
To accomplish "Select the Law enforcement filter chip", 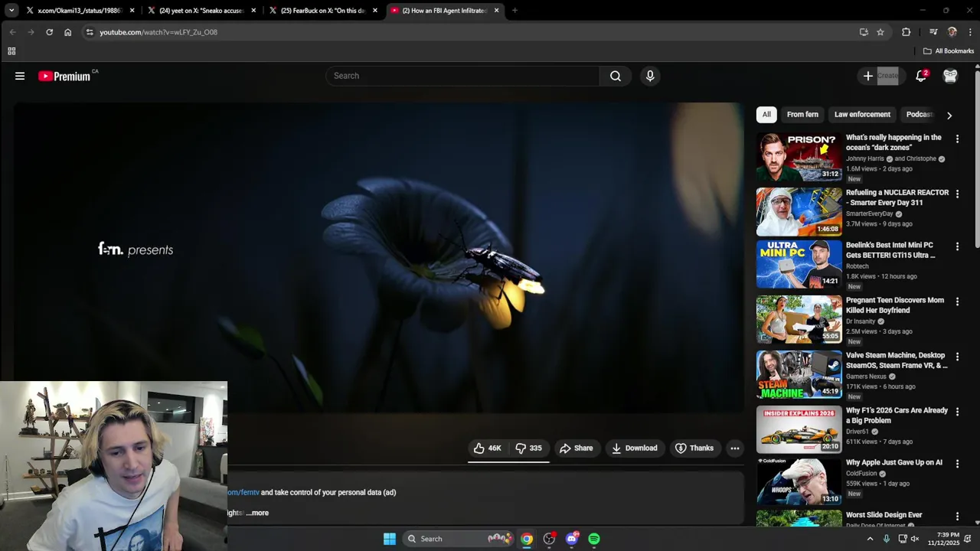I will click(862, 115).
